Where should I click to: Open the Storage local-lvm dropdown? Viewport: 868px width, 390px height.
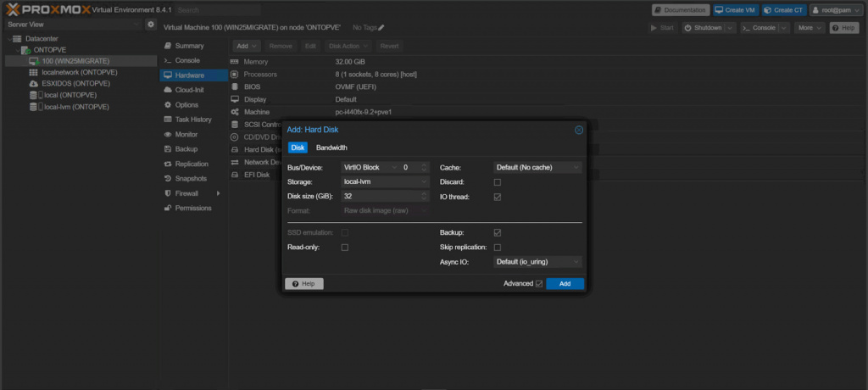point(385,181)
